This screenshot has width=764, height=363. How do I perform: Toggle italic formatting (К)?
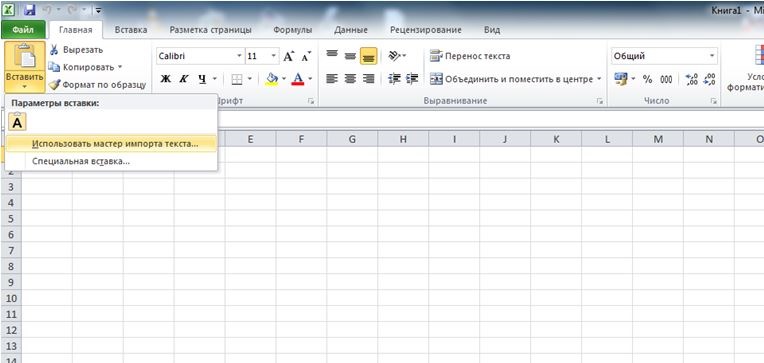tap(184, 78)
